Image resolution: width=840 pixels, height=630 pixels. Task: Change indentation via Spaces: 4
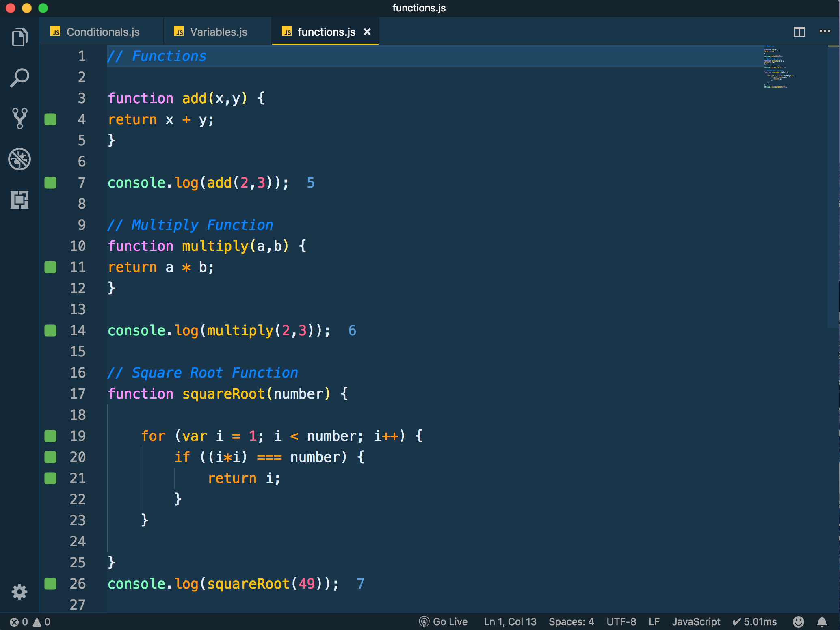coord(571,622)
